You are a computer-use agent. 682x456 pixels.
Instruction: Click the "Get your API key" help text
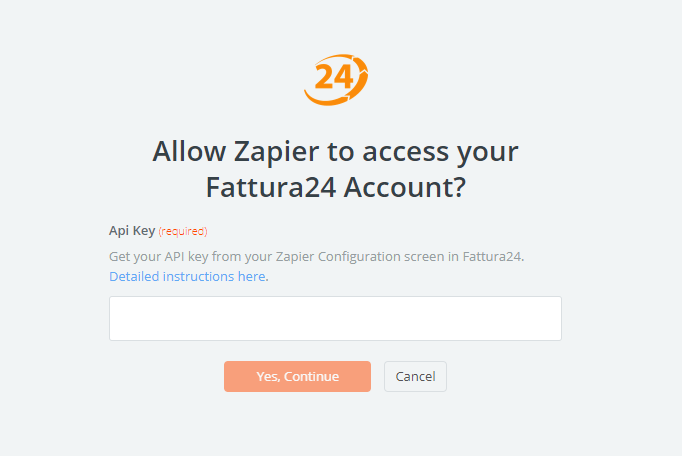click(317, 257)
